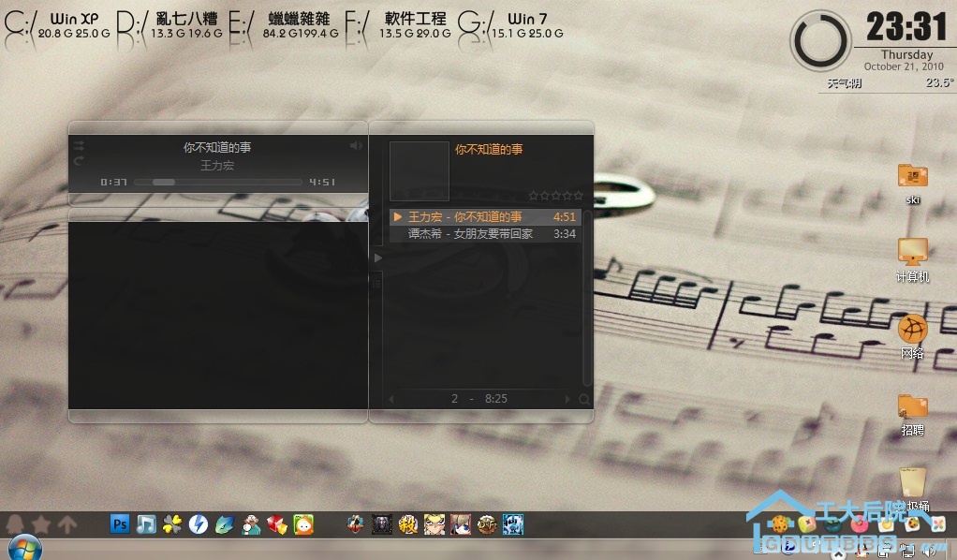Image resolution: width=957 pixels, height=560 pixels.
Task: Open QQ penguin icon in the system tray
Action: click(861, 552)
